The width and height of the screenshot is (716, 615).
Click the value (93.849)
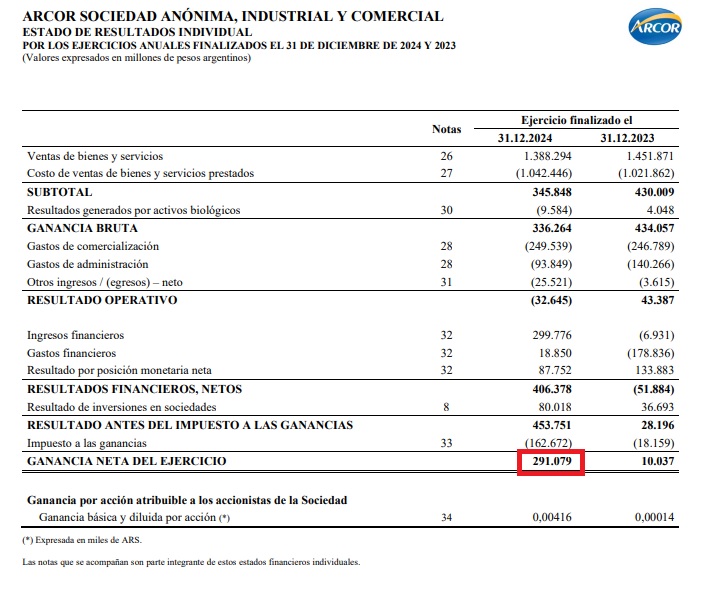tap(551, 264)
